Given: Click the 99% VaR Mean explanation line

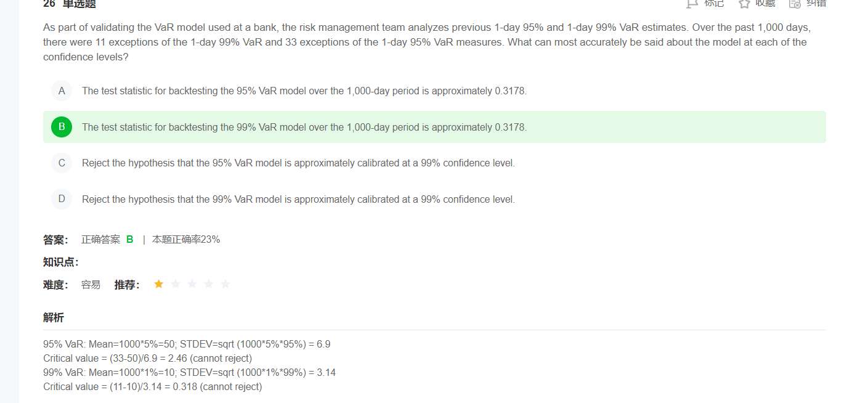Looking at the screenshot, I should coord(189,372).
